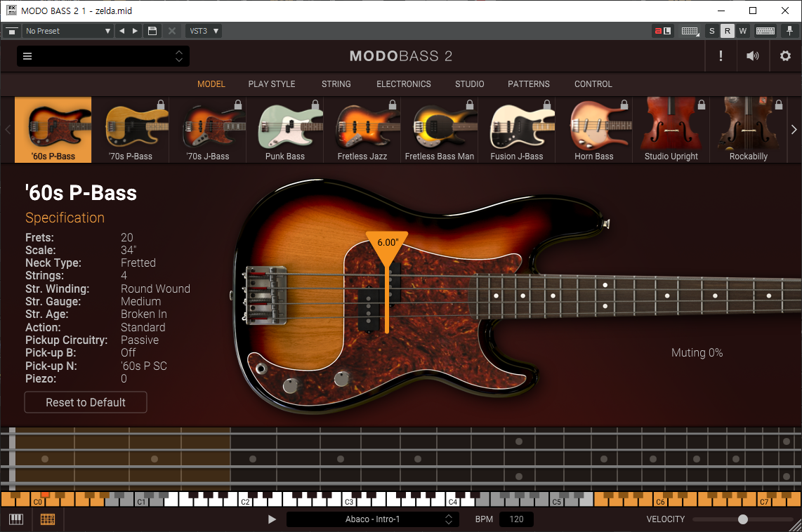Viewport: 802px width, 532px height.
Task: Open the Abaco - Intro-1 pattern selector
Action: point(372,519)
